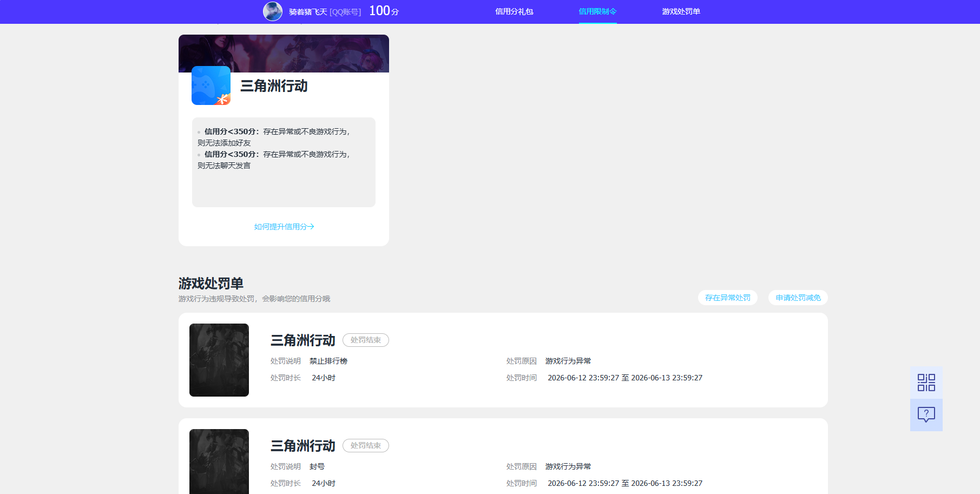The width and height of the screenshot is (980, 494).
Task: Click penalty time range in 禁止排行榜 record
Action: (625, 378)
